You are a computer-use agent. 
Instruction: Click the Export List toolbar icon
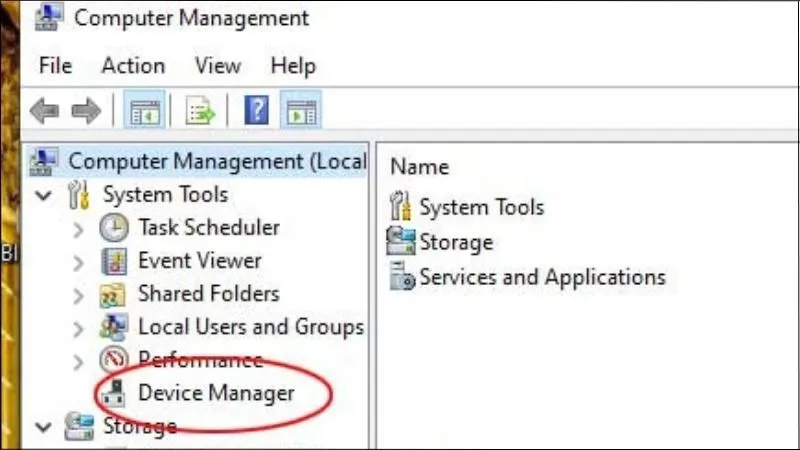pyautogui.click(x=201, y=111)
